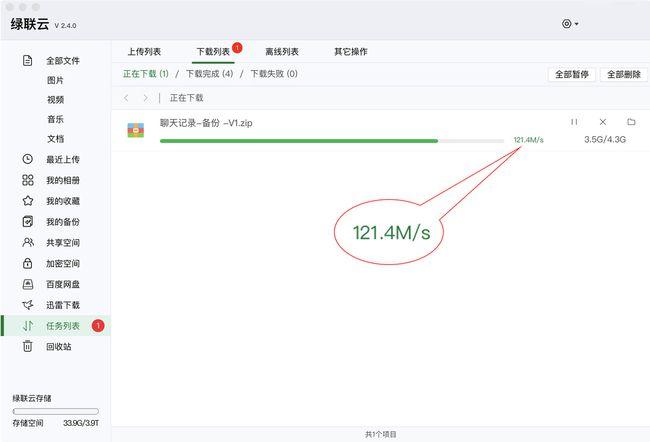Viewport: 650px width, 442px height.
Task: Click the 正在下载 breadcrumb text
Action: (x=187, y=98)
